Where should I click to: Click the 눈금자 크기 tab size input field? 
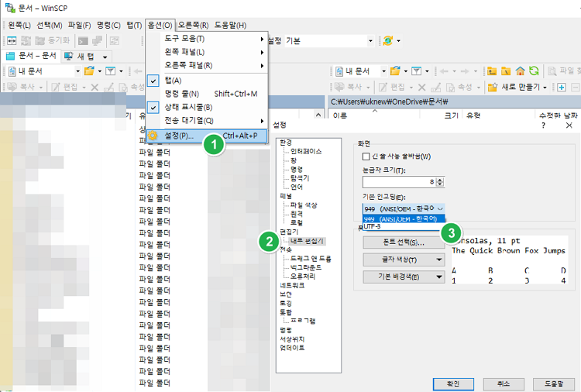[400, 182]
